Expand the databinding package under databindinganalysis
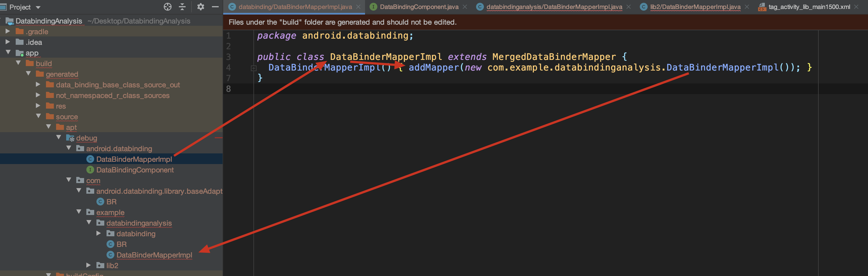Image resolution: width=868 pixels, height=276 pixels. pos(99,233)
